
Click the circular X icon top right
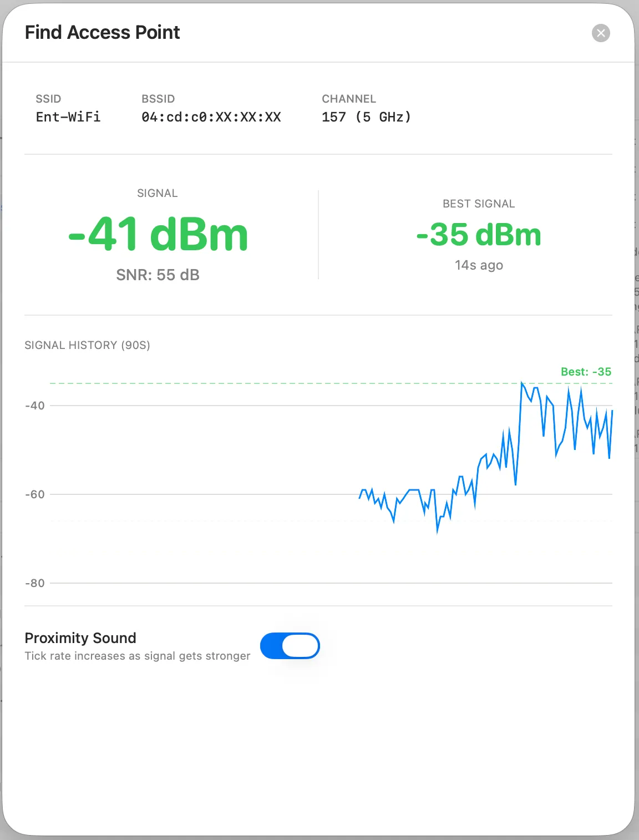tap(601, 33)
